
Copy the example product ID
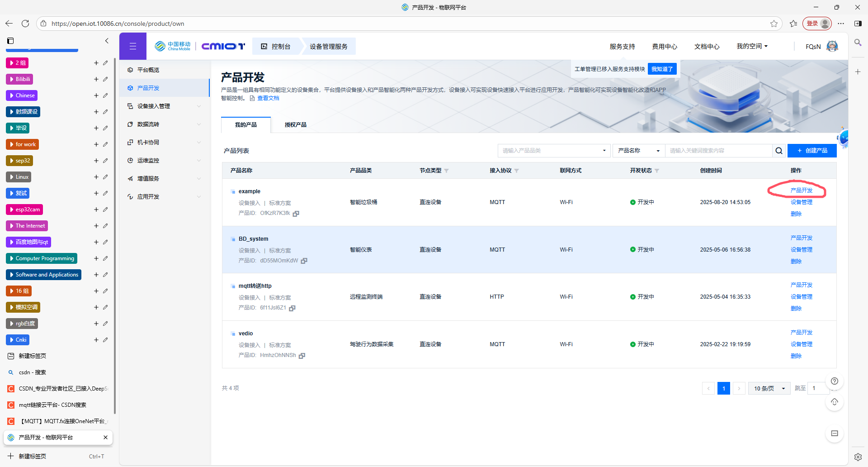point(296,213)
